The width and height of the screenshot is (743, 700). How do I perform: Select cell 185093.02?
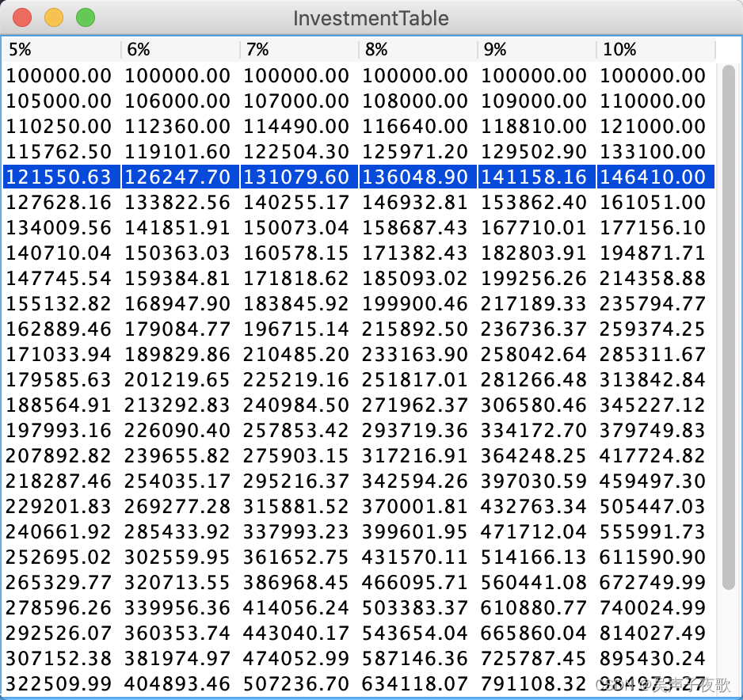418,279
